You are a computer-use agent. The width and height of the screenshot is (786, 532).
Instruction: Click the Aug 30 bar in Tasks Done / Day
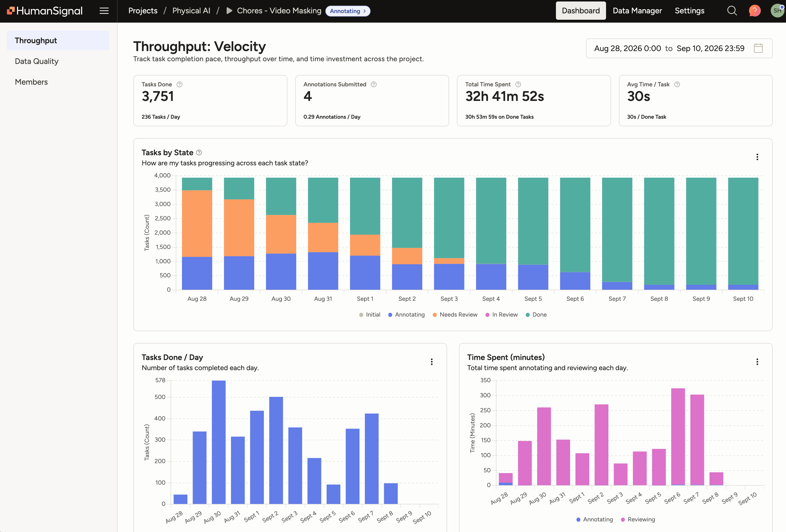[x=219, y=442]
